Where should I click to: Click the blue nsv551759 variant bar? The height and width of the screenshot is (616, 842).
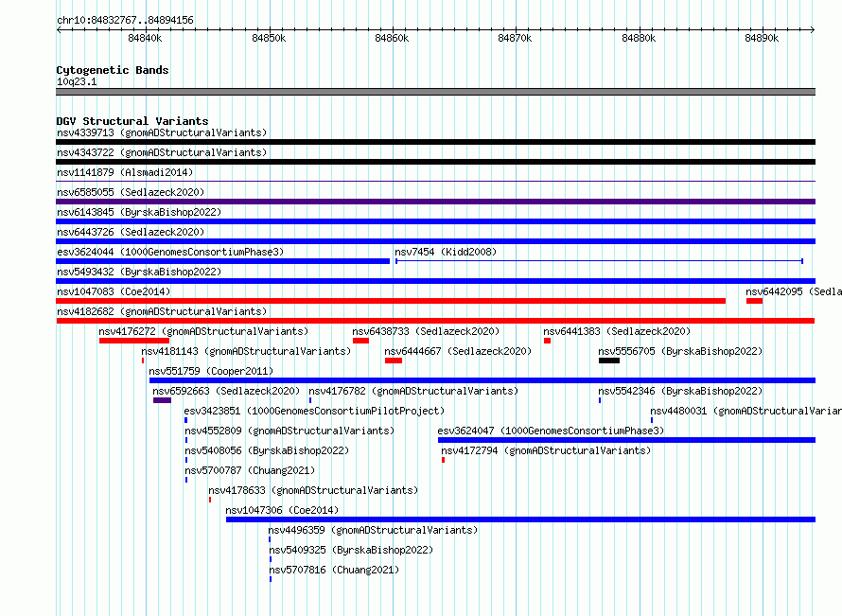tap(482, 380)
